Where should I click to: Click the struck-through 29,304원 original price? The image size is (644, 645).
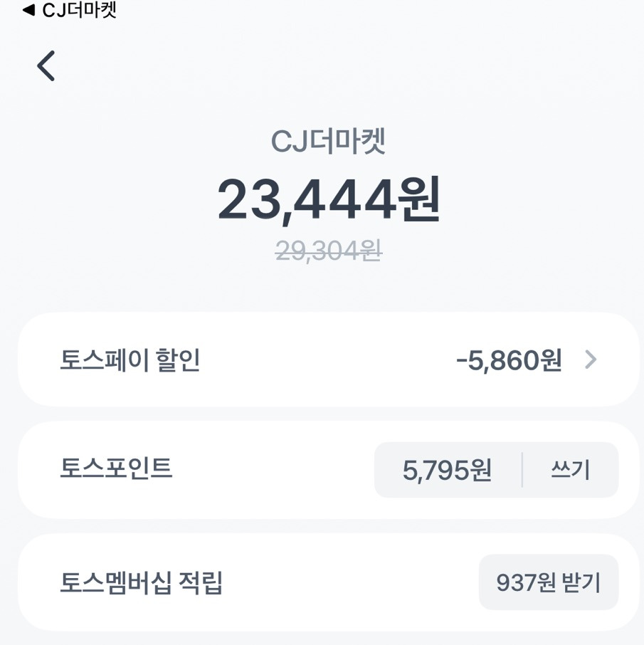tap(328, 251)
